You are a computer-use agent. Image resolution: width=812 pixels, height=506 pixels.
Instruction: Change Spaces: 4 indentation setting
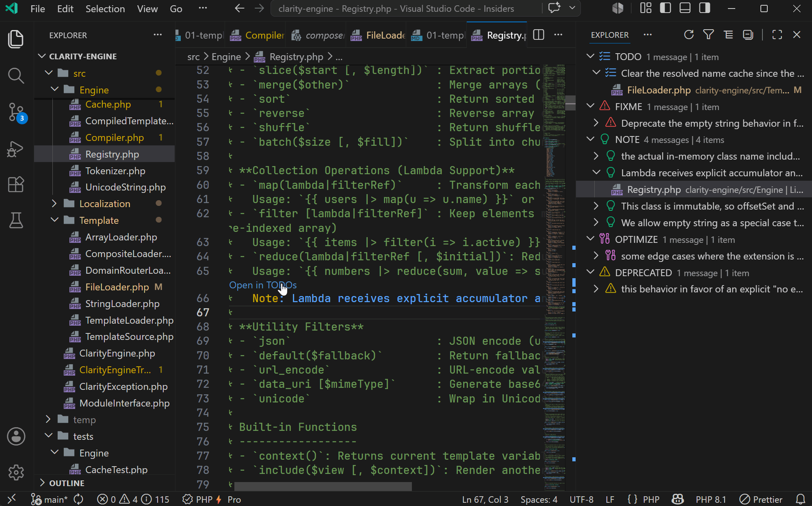point(539,499)
